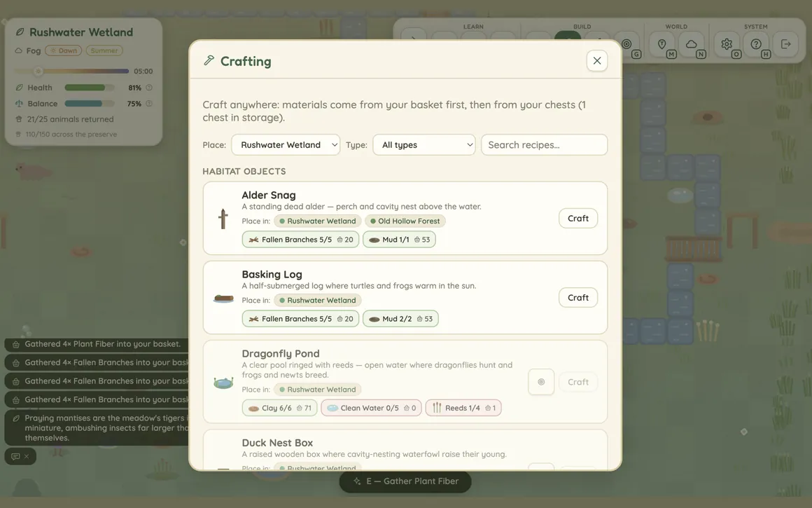Click the 05:00 clock time

(x=143, y=71)
